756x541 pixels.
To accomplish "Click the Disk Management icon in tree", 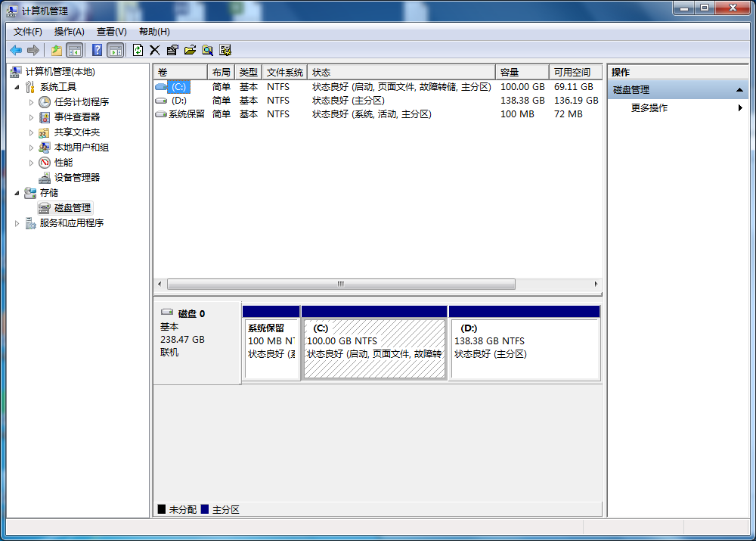I will point(45,208).
